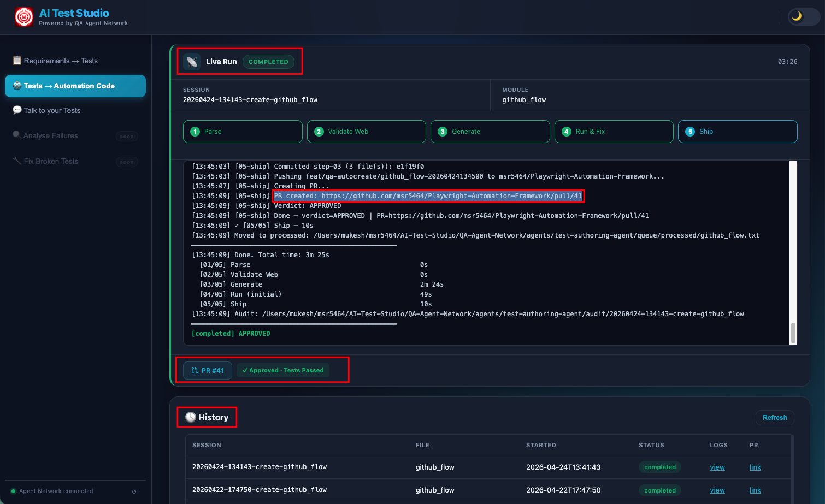The height and width of the screenshot is (504, 825).
Task: Click the highlighted PR created URL line
Action: (x=428, y=196)
